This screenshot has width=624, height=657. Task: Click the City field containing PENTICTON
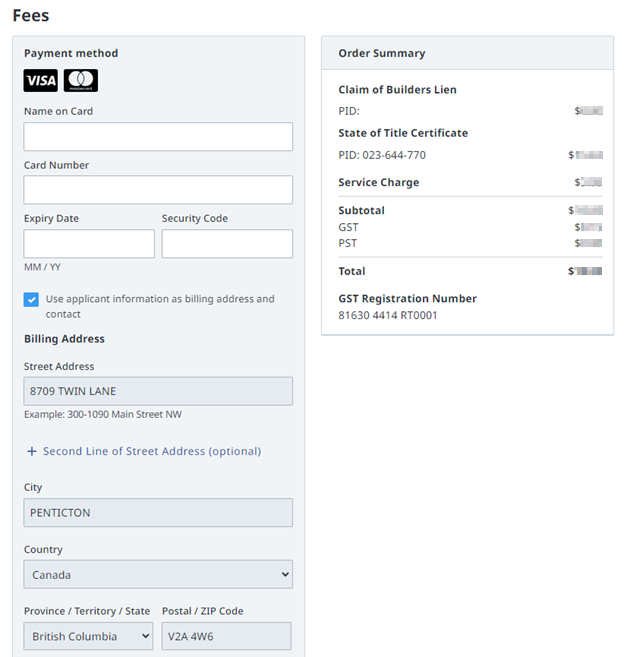[158, 513]
